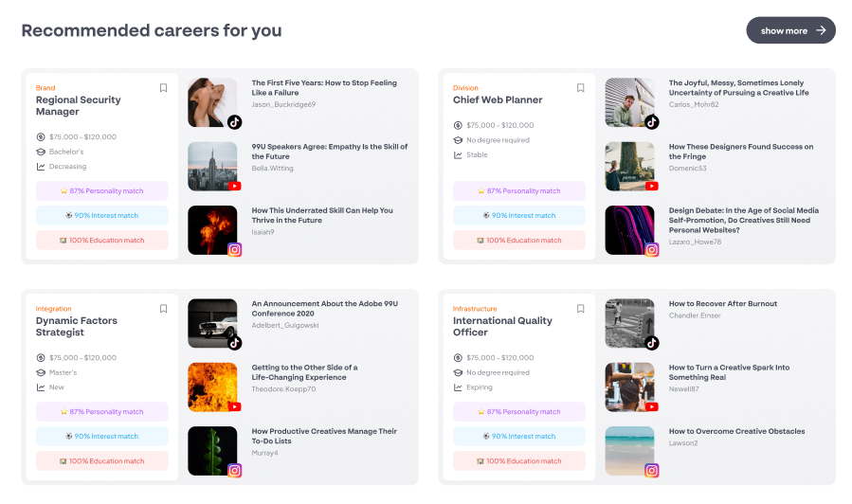This screenshot has width=852, height=504.
Task: Bookmark the International Quality Officer career
Action: pos(580,309)
